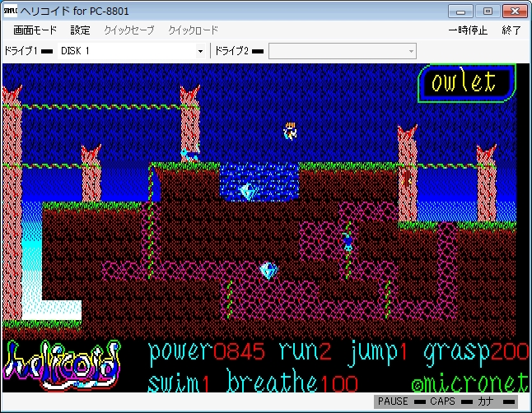Image resolution: width=532 pixels, height=413 pixels.
Task: Click the grasp200 status readout
Action: tap(476, 353)
